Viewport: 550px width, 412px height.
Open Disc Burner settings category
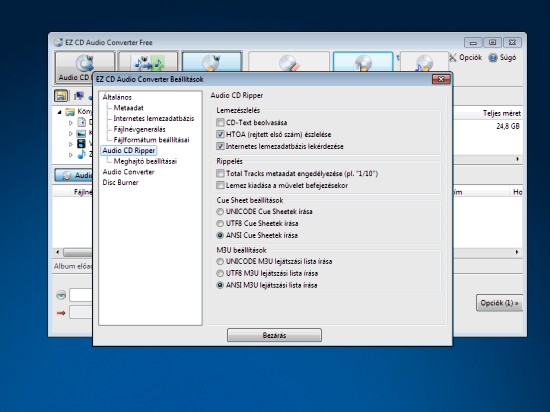(120, 182)
